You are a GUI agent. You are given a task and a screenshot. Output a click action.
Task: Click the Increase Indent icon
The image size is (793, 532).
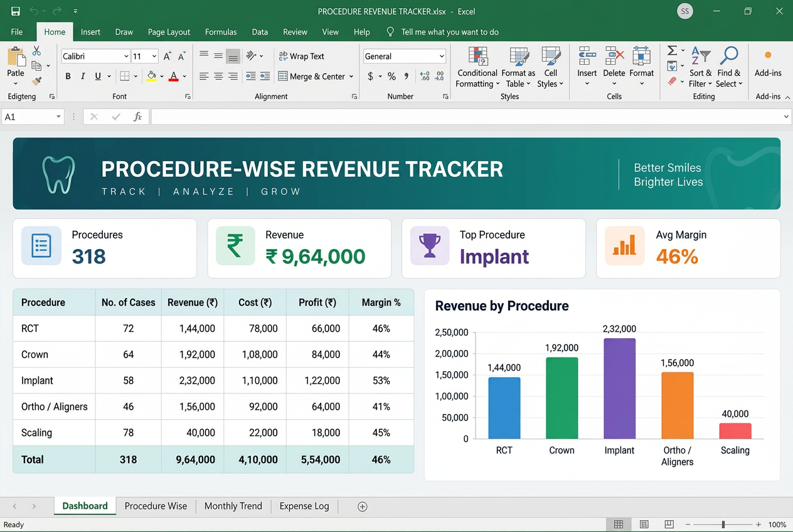(265, 77)
